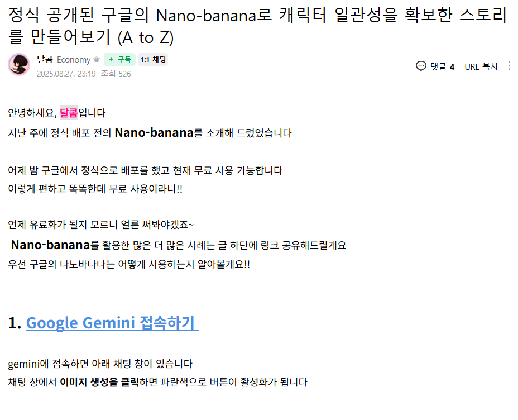
Task: Open the author's profile avatar picture
Action: coord(19,64)
